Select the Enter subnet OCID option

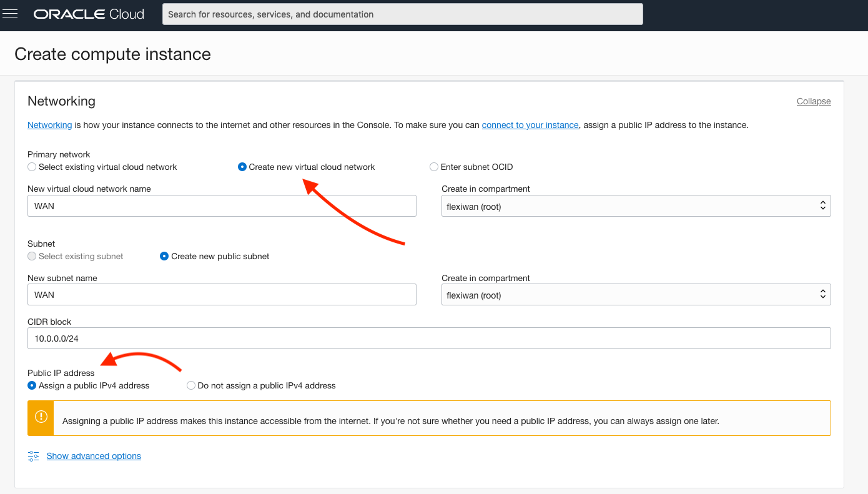click(x=434, y=167)
